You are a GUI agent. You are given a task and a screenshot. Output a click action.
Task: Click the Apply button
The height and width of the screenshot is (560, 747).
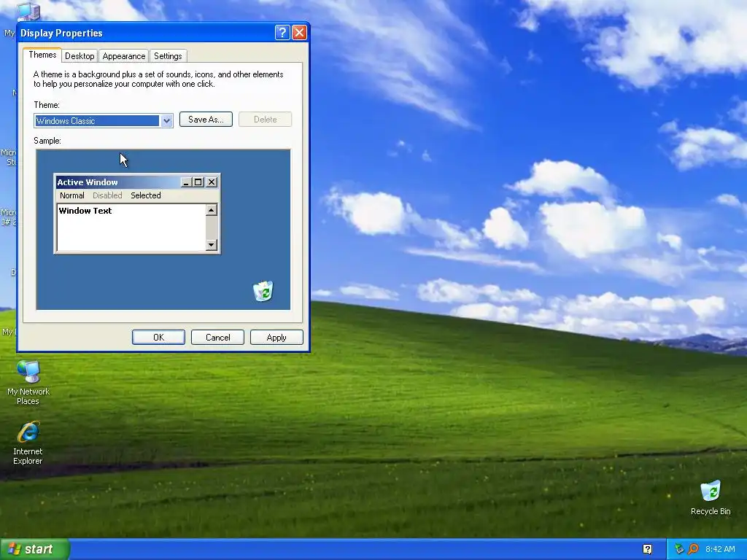276,337
